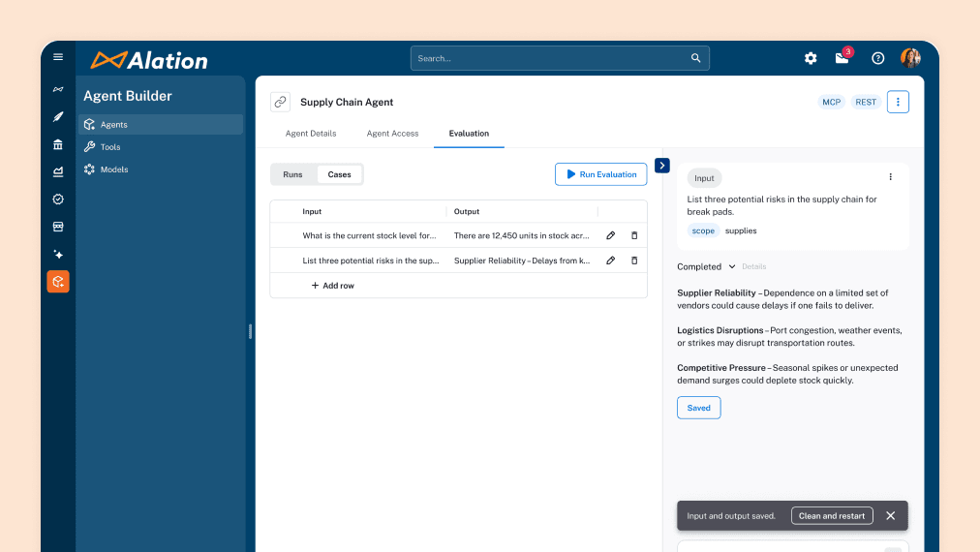The image size is (980, 552).
Task: Open the user profile avatar
Action: pyautogui.click(x=910, y=58)
